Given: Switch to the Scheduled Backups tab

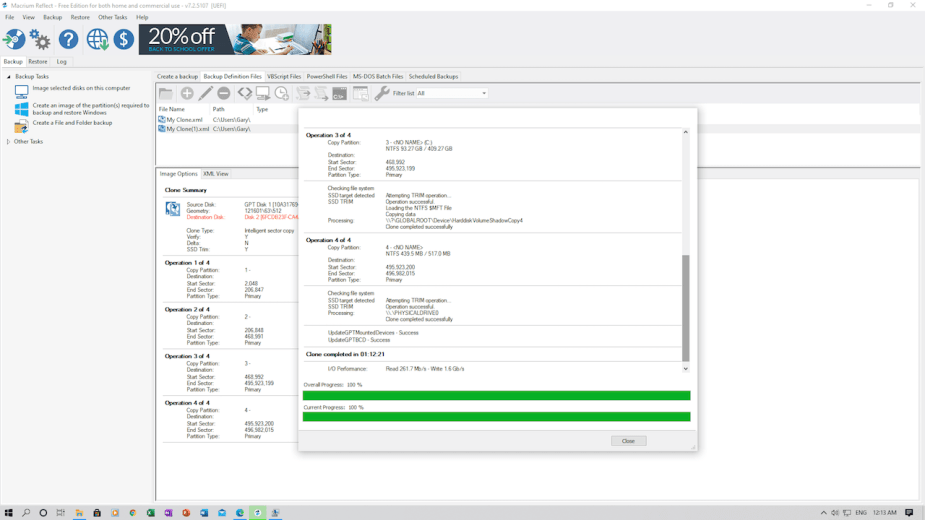Looking at the screenshot, I should point(433,76).
